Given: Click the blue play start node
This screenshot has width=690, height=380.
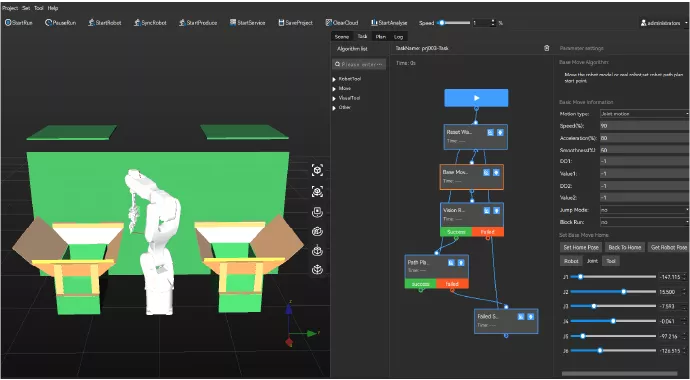Looking at the screenshot, I should coord(476,98).
